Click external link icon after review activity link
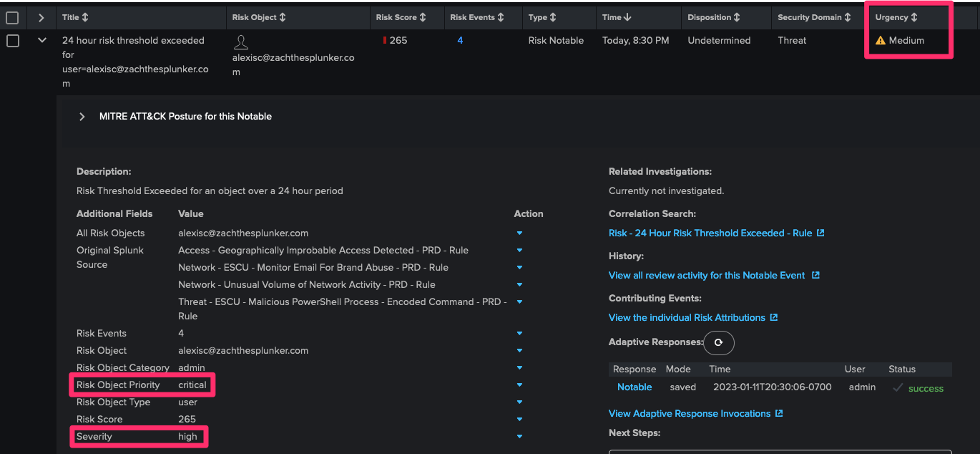The image size is (980, 454). click(815, 276)
